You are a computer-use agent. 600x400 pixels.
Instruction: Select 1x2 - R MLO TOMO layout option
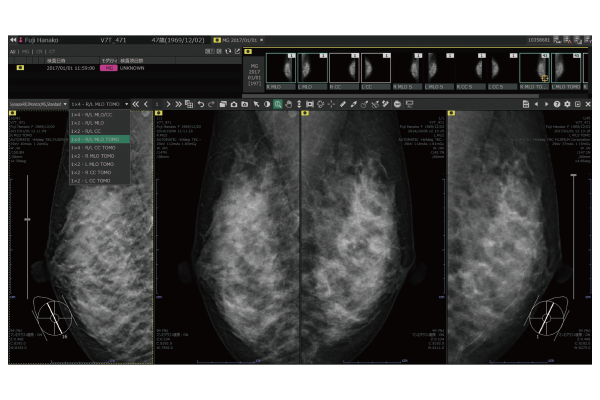94,156
